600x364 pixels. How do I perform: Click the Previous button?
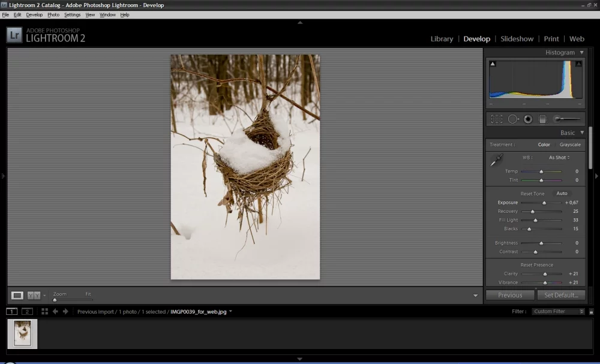click(x=510, y=295)
